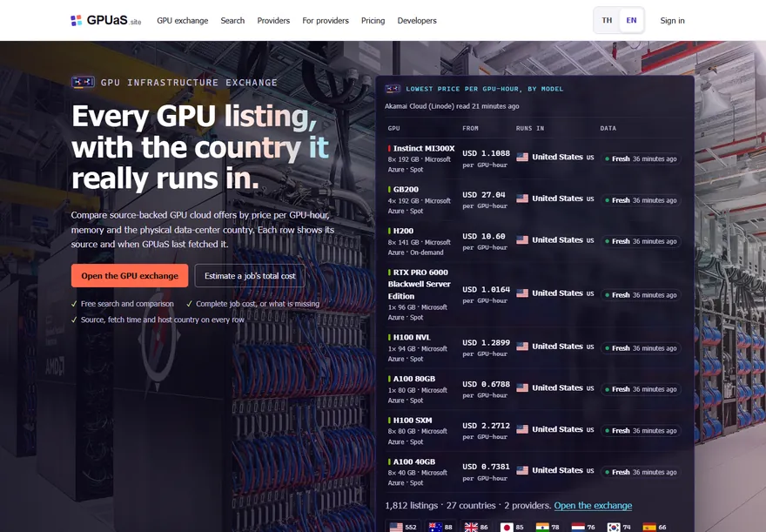Open the Developers nav item
This screenshot has height=532, width=766.
[x=417, y=21]
